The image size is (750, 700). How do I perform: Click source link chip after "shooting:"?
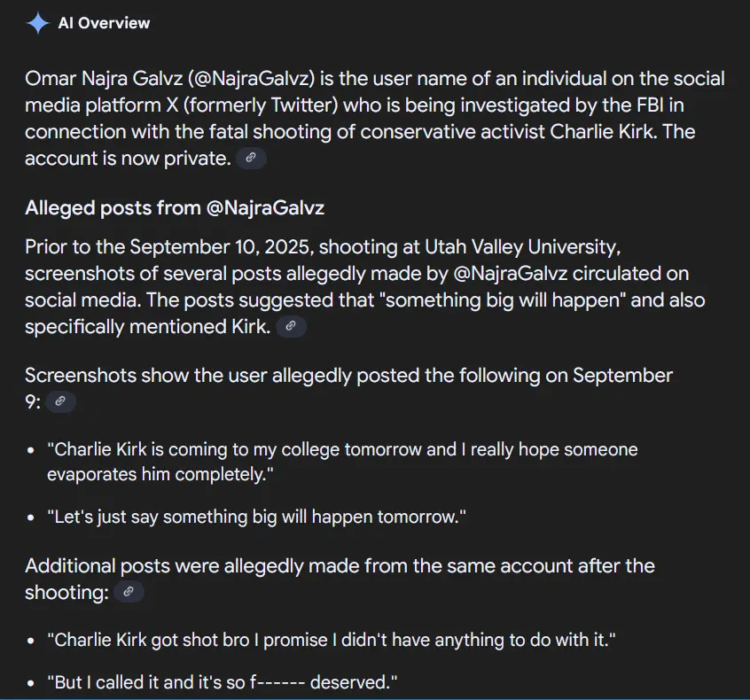[x=129, y=592]
